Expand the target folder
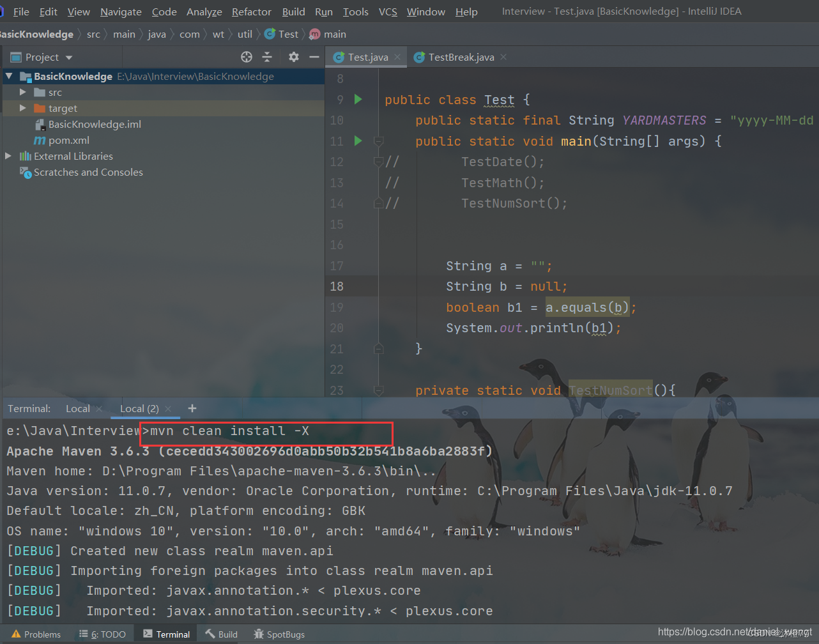 23,108
